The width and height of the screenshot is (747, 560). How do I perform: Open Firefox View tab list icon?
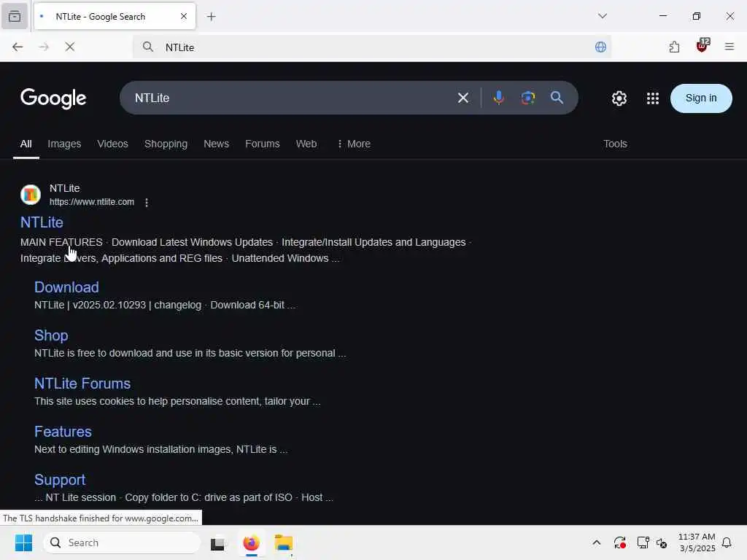(x=15, y=17)
